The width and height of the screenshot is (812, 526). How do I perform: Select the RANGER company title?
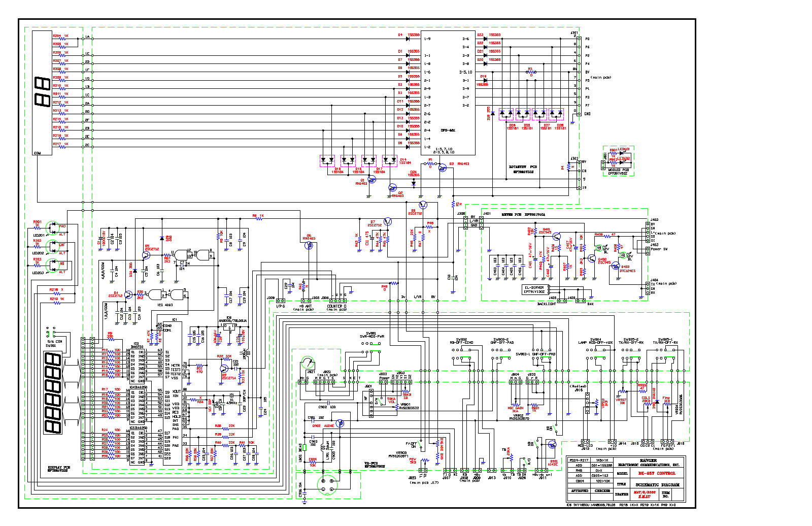tap(648, 461)
